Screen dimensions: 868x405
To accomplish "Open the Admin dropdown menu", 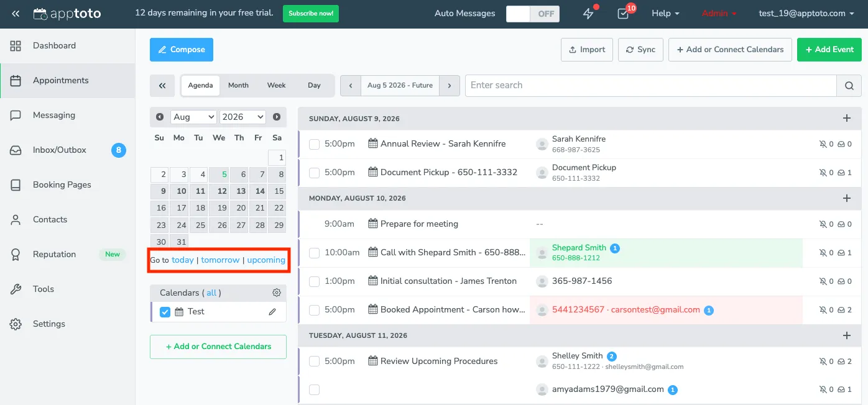I will [x=719, y=14].
